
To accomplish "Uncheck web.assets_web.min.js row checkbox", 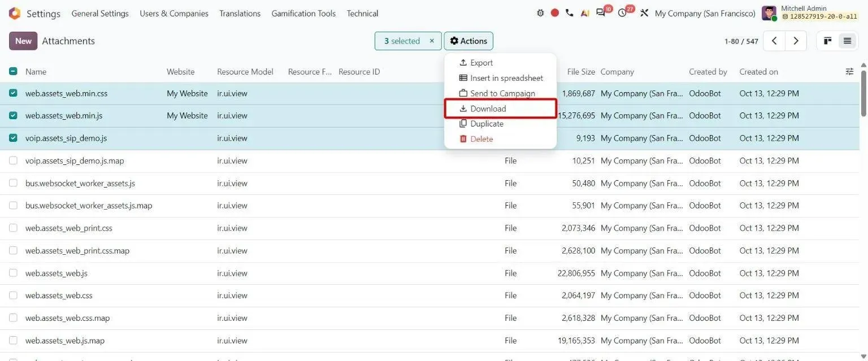I will click(x=13, y=115).
